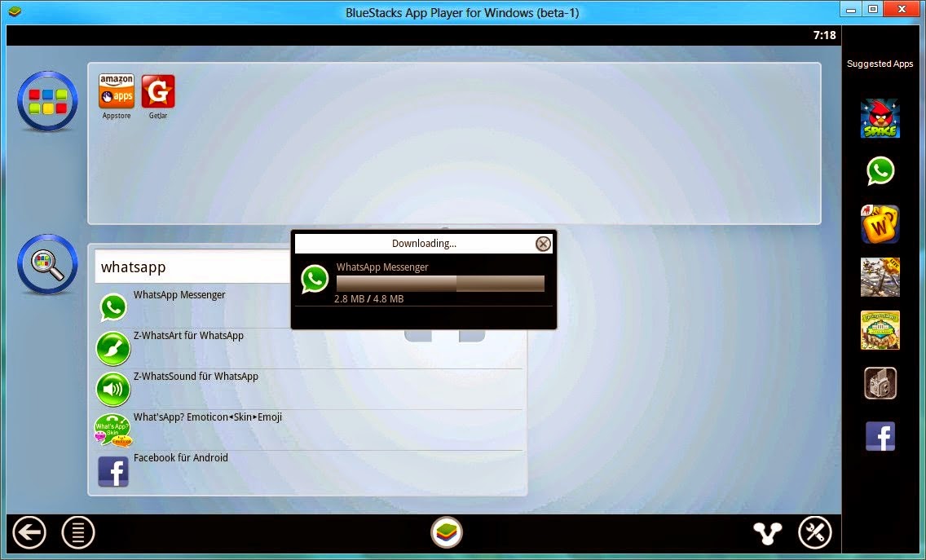Close the Downloading dialog
The image size is (926, 560).
point(543,244)
